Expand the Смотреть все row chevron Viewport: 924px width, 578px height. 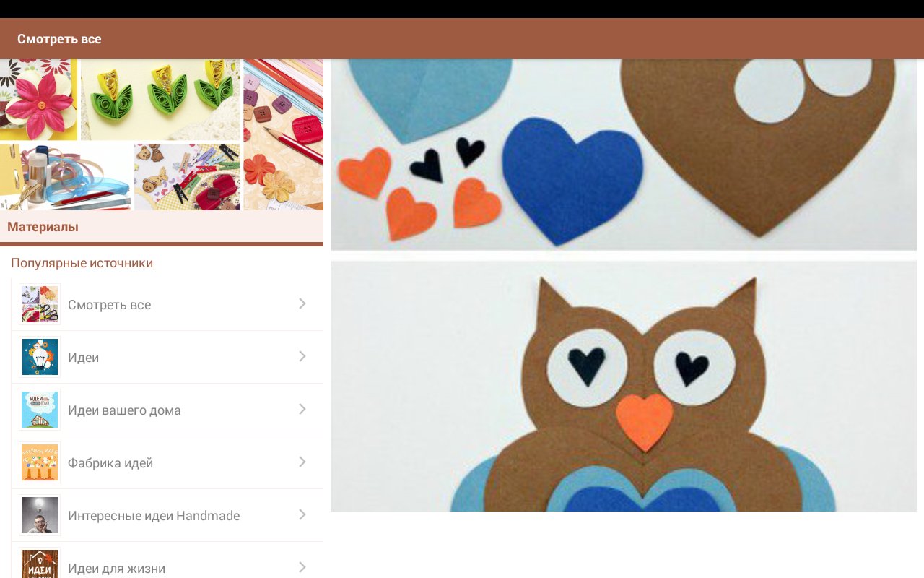click(302, 303)
